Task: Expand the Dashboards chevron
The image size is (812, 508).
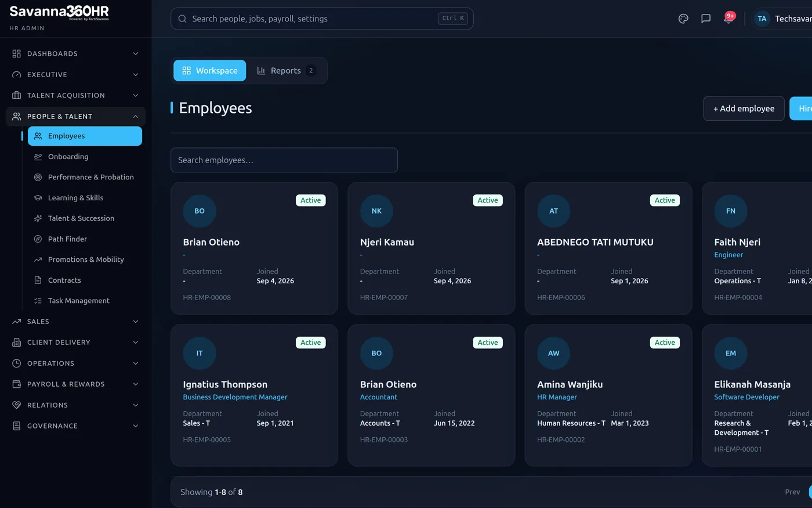Action: (x=136, y=53)
